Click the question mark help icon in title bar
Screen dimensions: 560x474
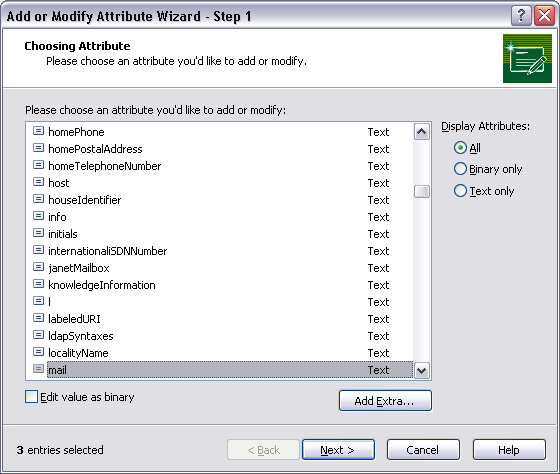point(521,16)
